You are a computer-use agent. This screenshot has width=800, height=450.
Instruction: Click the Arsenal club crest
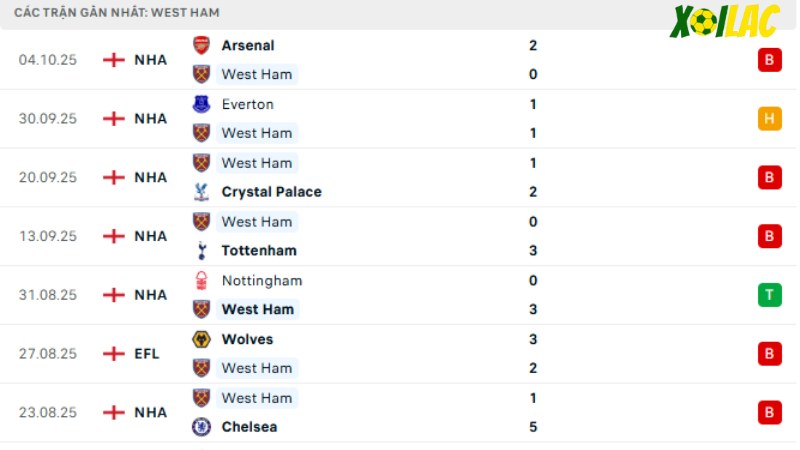pos(201,45)
